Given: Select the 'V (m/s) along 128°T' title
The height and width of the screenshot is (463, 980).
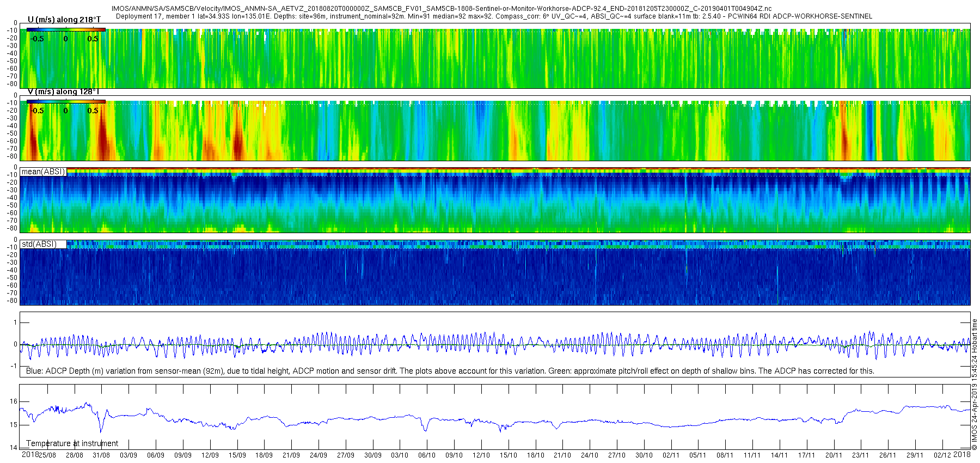Looking at the screenshot, I should tap(63, 92).
